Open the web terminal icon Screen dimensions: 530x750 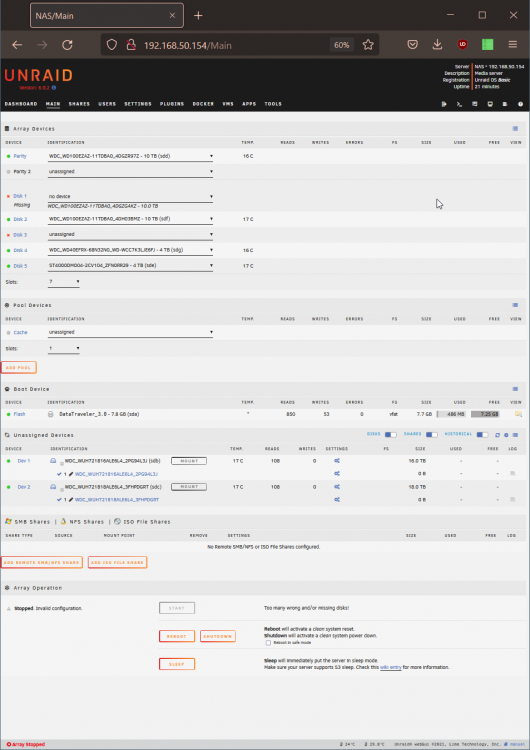pos(459,104)
